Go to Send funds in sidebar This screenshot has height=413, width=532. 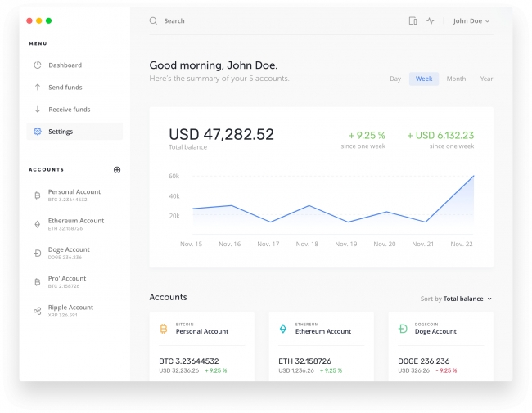pos(65,88)
